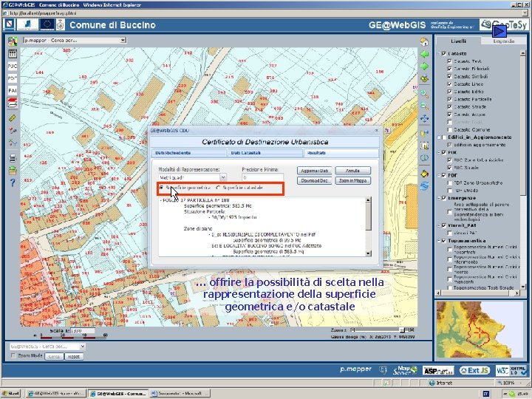Open Modalità di Rappresentazione dropdown
This screenshot has height=399, width=532.
tap(223, 177)
